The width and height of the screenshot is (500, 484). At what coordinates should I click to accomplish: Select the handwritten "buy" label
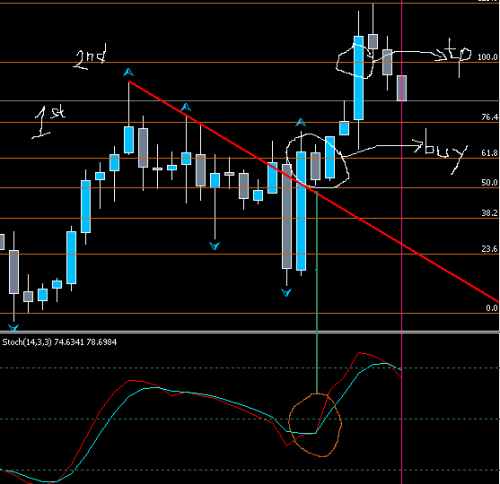click(x=440, y=152)
